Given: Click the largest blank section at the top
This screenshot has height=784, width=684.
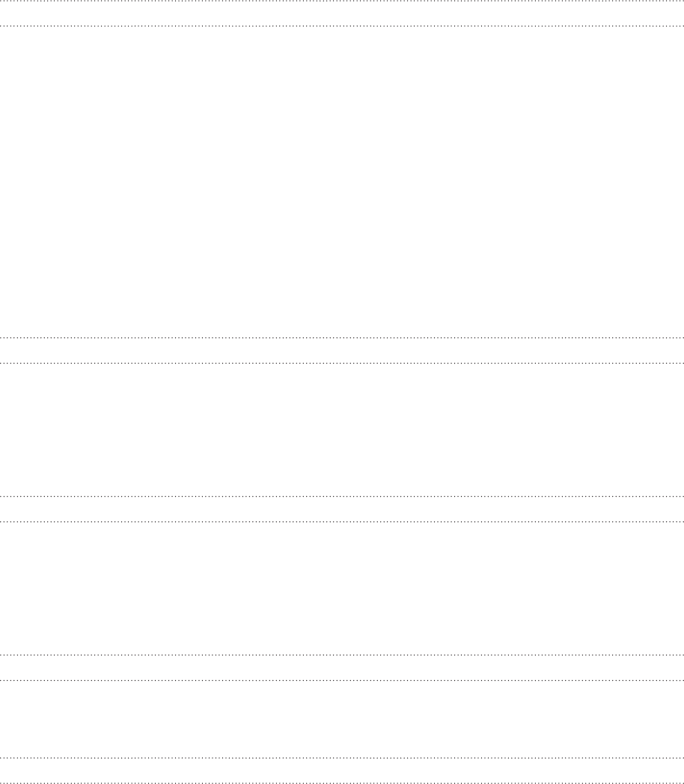Looking at the screenshot, I should [x=342, y=182].
